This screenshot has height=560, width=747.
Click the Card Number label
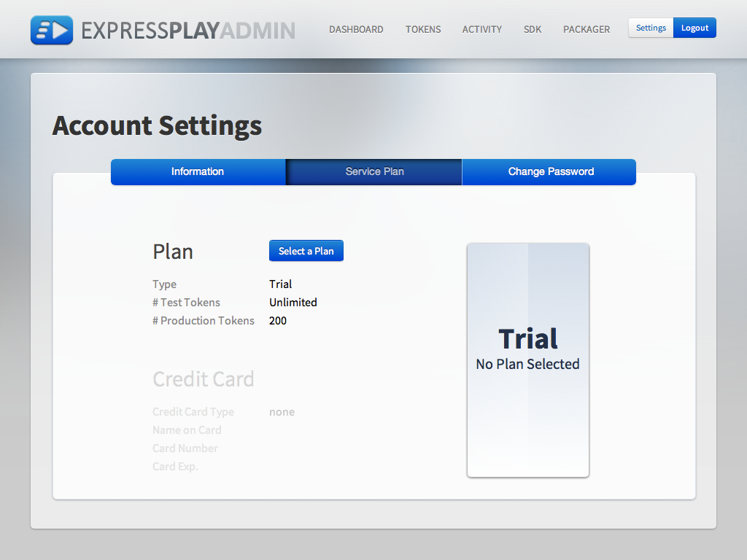point(185,448)
